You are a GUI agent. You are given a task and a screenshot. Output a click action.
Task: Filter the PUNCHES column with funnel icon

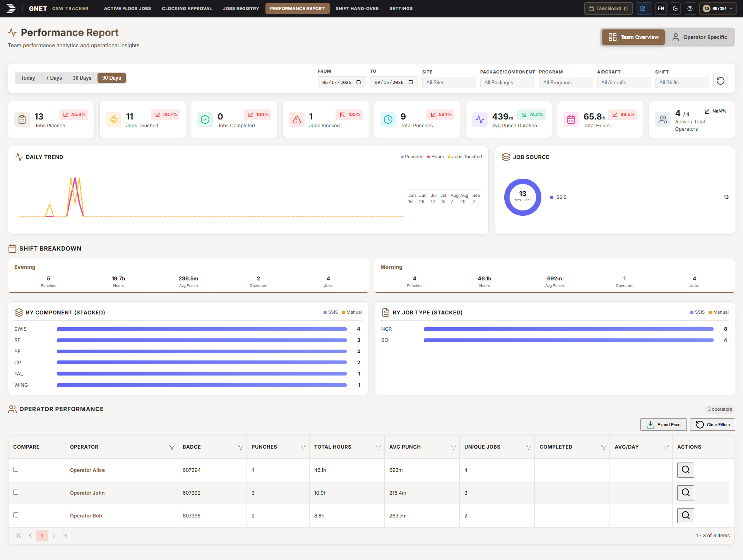pos(303,447)
